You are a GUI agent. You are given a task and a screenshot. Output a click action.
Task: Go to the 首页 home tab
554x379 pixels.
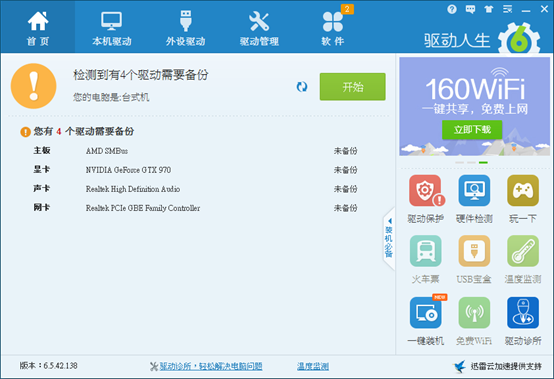tap(38, 28)
